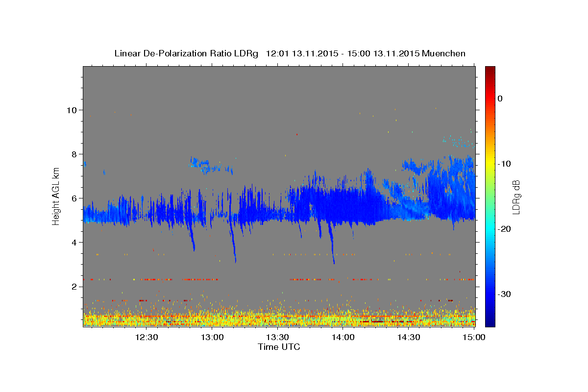Select the 'Muenchen' location text in title

444,53
